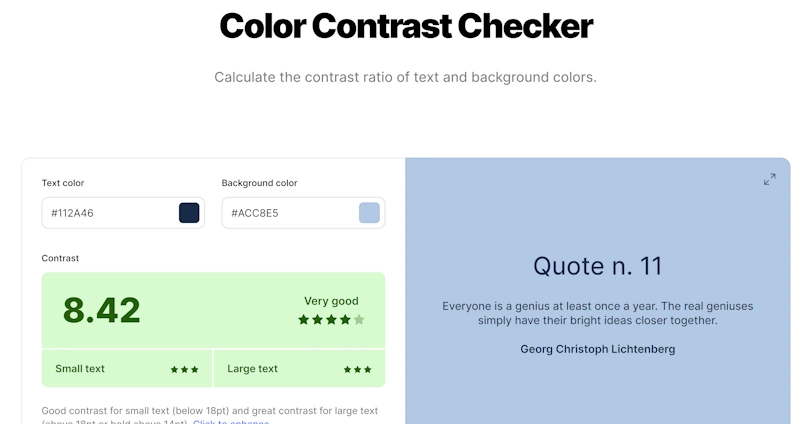Click the 'Text color' label
800x424 pixels.
click(63, 183)
